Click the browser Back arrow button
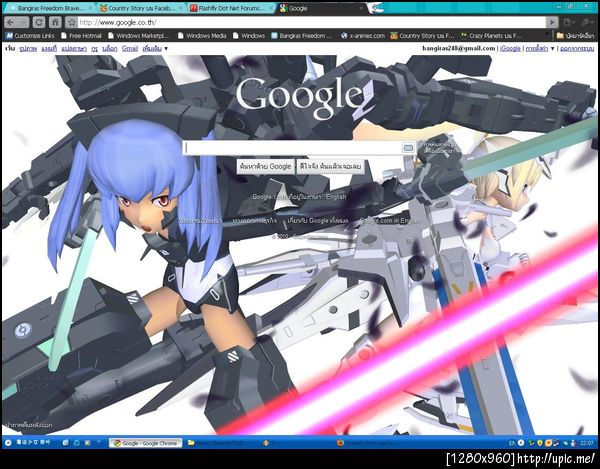 point(10,23)
